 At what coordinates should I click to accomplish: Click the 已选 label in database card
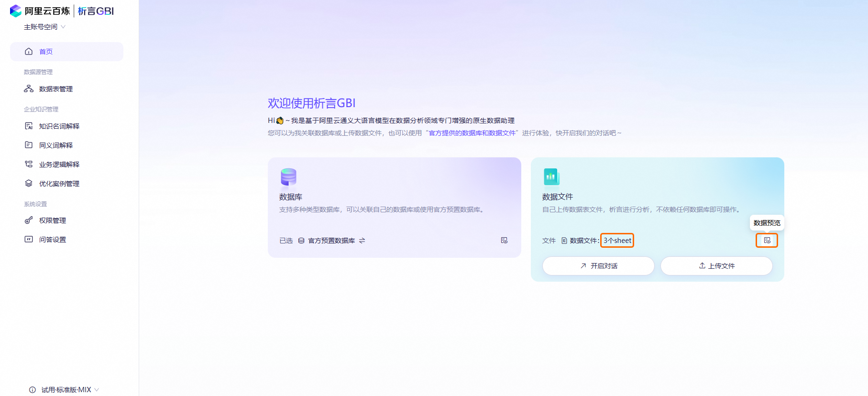[286, 241]
